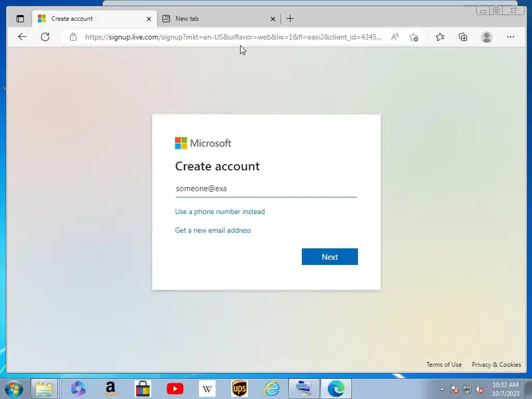The height and width of the screenshot is (399, 532).
Task: Open the Collections icon
Action: click(x=463, y=37)
